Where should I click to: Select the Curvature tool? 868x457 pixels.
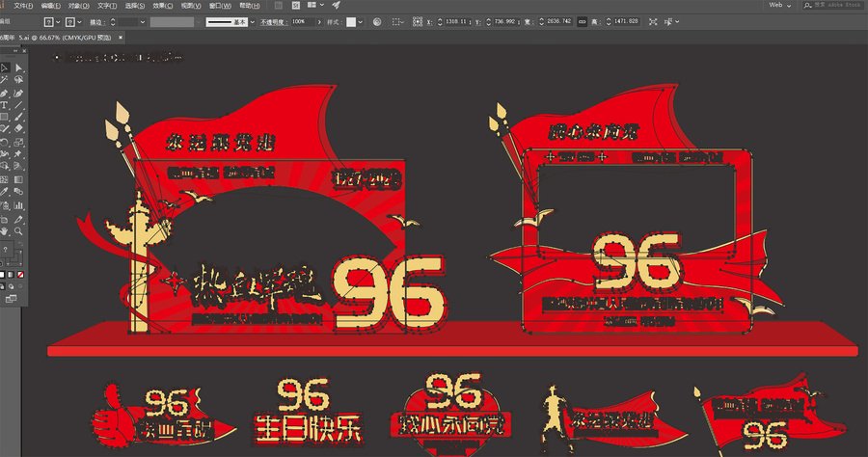pyautogui.click(x=18, y=93)
